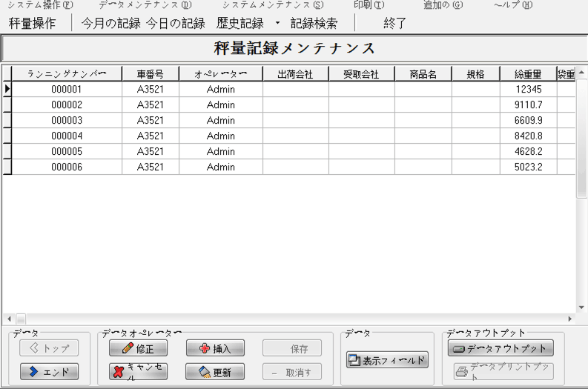Screen dimensions: 588x389
Task: Click vertical scrollbar up arrow
Action: [x=581, y=72]
